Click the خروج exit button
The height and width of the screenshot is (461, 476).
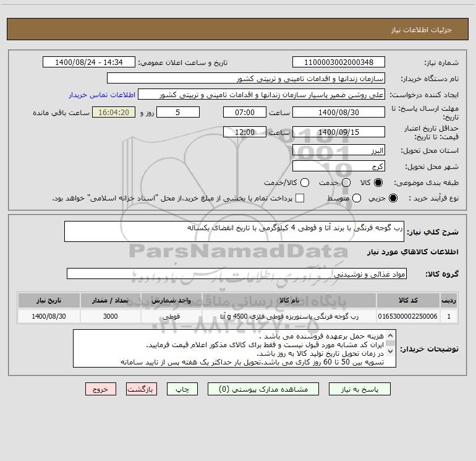[x=101, y=389]
